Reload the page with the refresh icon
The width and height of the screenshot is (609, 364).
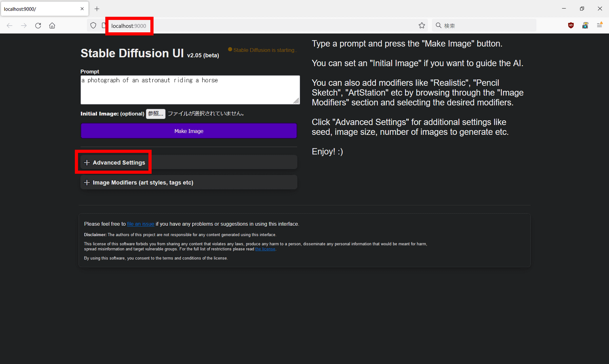click(38, 26)
